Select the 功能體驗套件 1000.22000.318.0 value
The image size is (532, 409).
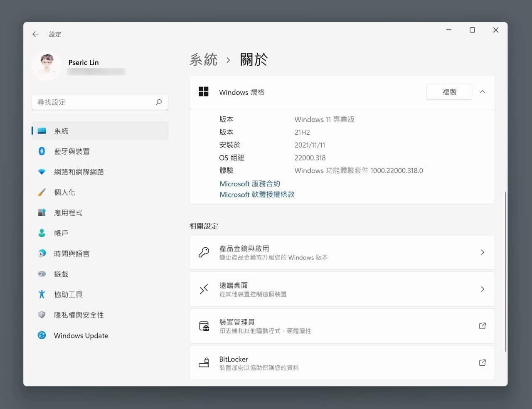359,170
